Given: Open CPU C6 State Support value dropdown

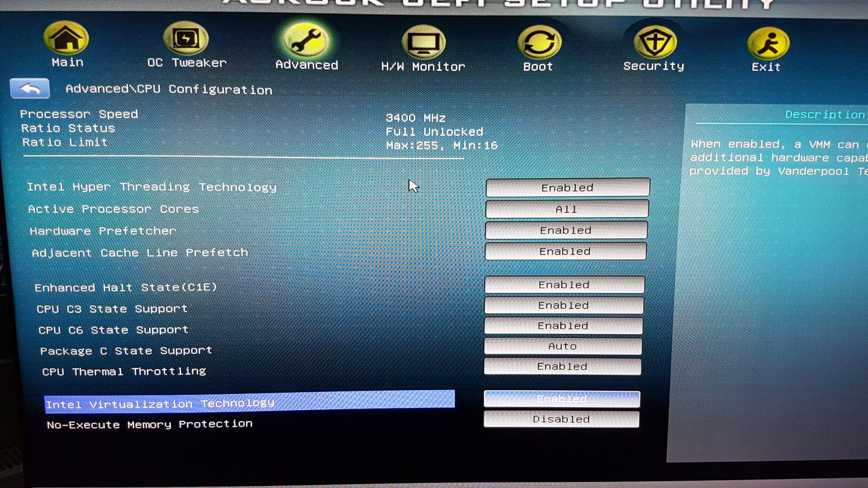Looking at the screenshot, I should 563,326.
